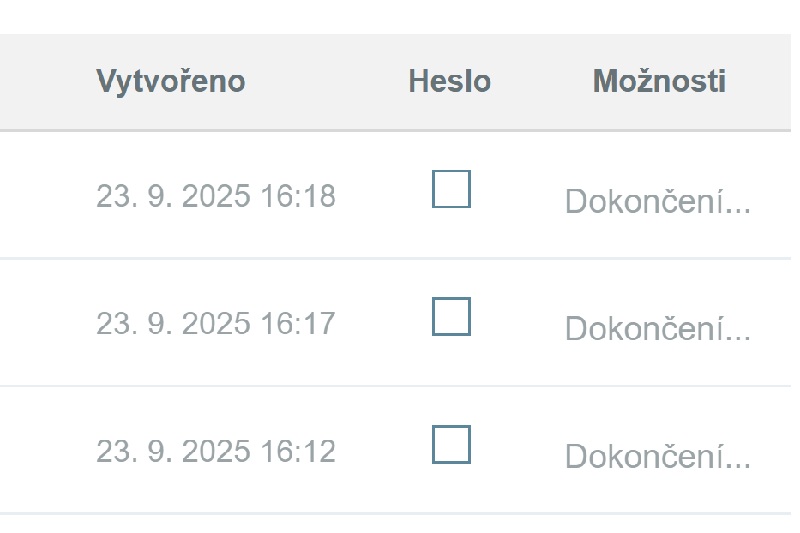The image size is (800, 533).
Task: Click Dokončení... in the last visible row
Action: [658, 456]
